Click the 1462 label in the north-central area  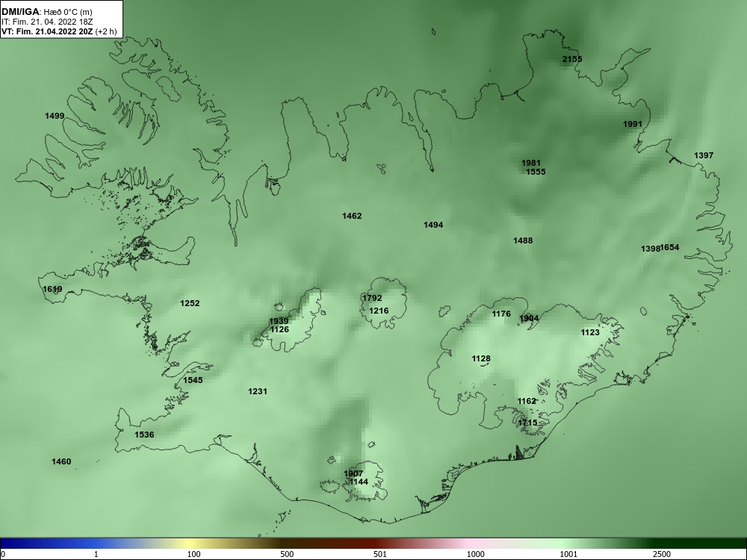(x=352, y=216)
